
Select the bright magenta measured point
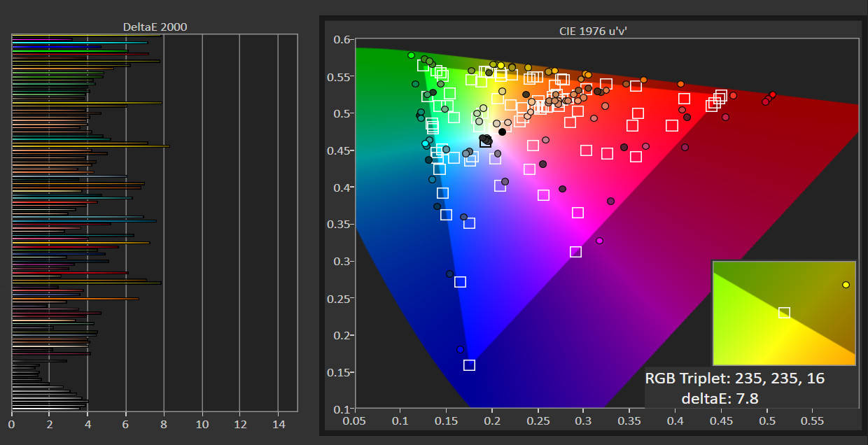pos(599,241)
